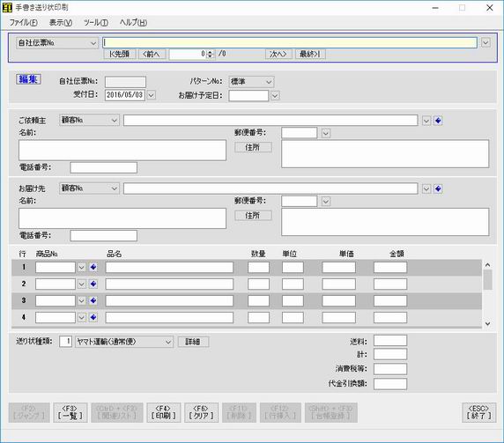Click the 消費税等 amount field

click(x=390, y=369)
